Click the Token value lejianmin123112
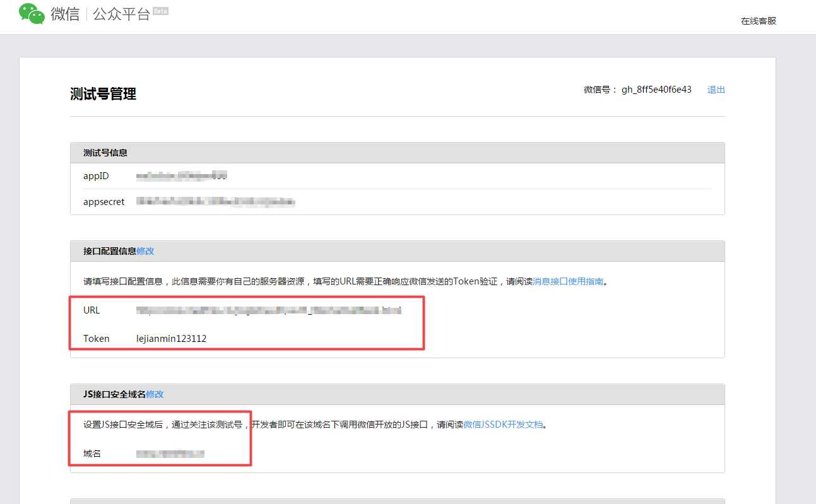Viewport: 816px width, 504px height. click(x=172, y=339)
